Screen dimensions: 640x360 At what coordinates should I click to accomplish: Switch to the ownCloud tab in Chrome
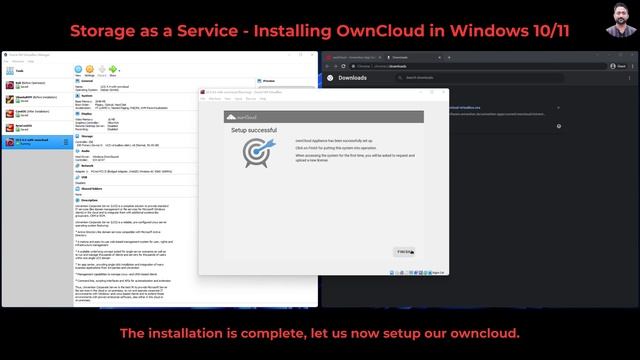click(354, 58)
